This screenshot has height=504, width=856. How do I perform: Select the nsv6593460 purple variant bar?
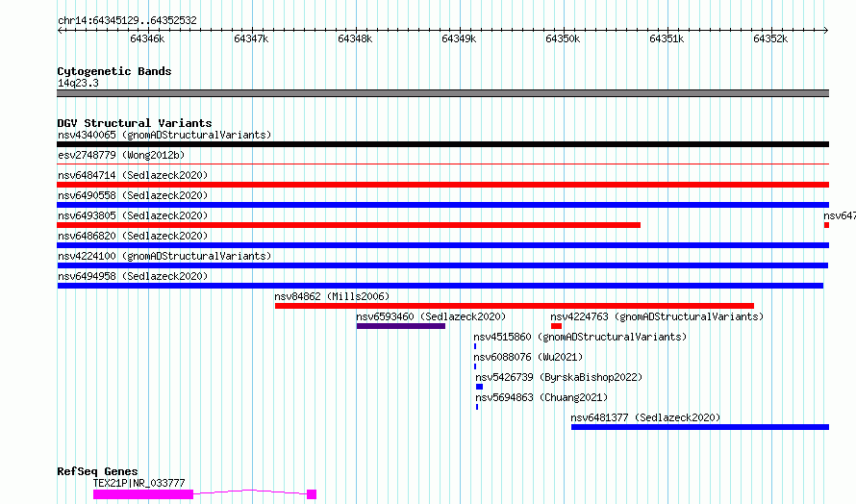[x=401, y=326]
